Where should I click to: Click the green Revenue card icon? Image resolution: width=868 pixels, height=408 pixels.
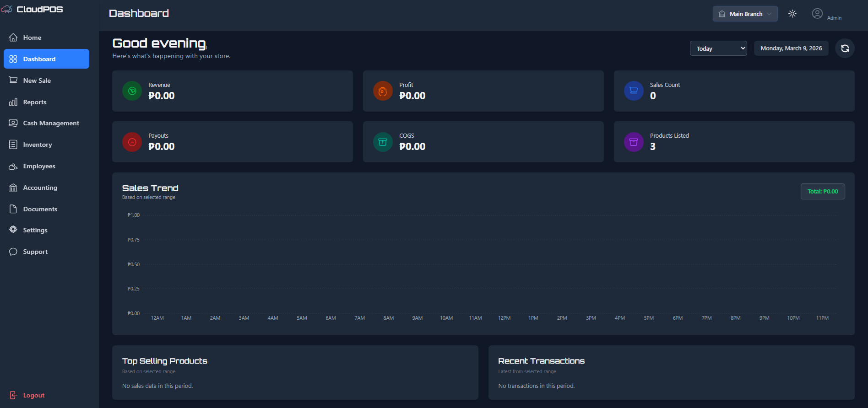coord(132,91)
